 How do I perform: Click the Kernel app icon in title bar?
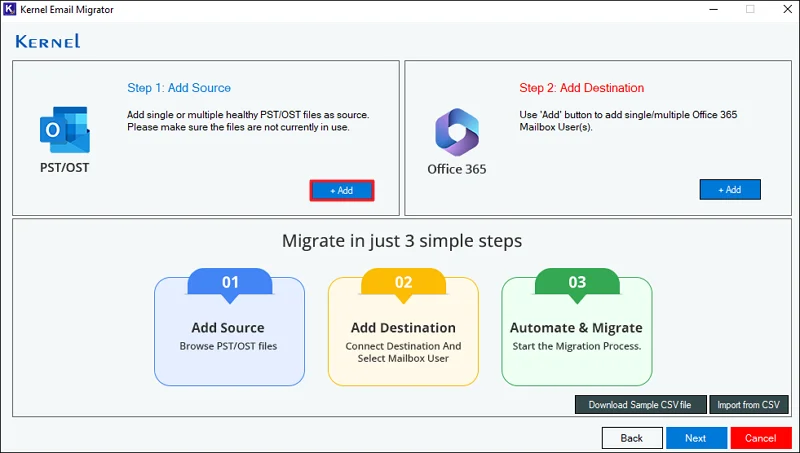(9, 9)
